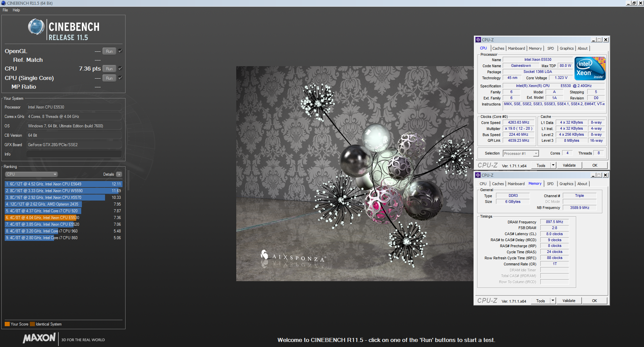Click Validate in upper CPU-Z window
The image size is (644, 347).
coord(569,165)
